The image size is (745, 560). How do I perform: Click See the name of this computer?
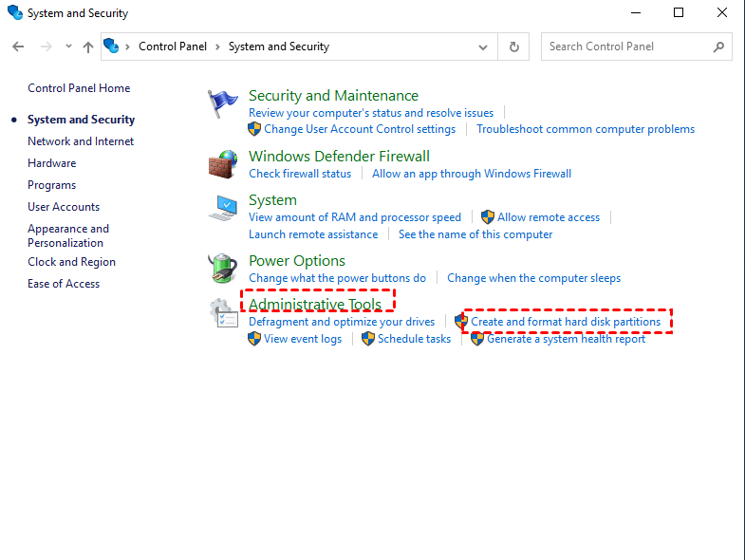[475, 234]
